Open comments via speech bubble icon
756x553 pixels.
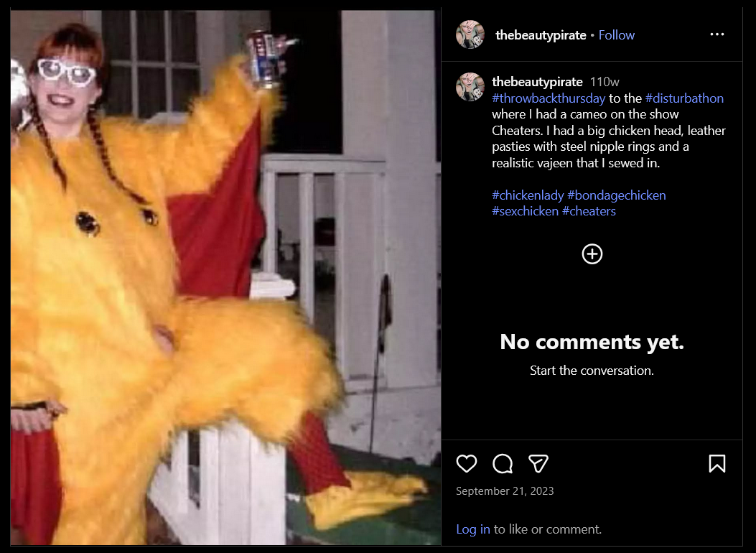click(503, 464)
